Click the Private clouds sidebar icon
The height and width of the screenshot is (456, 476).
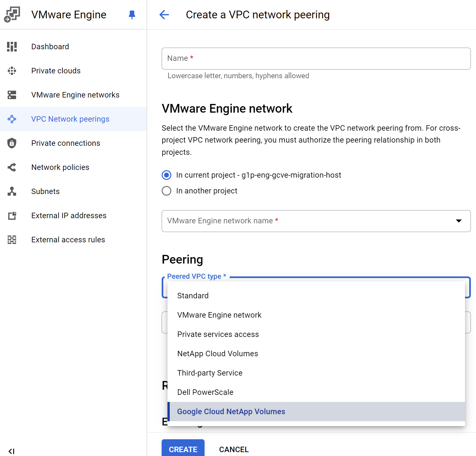click(x=12, y=71)
